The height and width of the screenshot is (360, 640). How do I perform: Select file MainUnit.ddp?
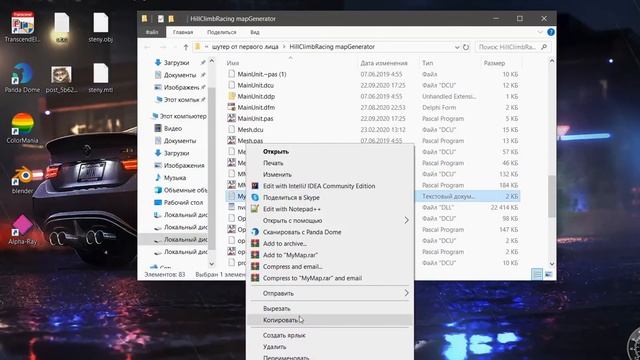(251, 96)
